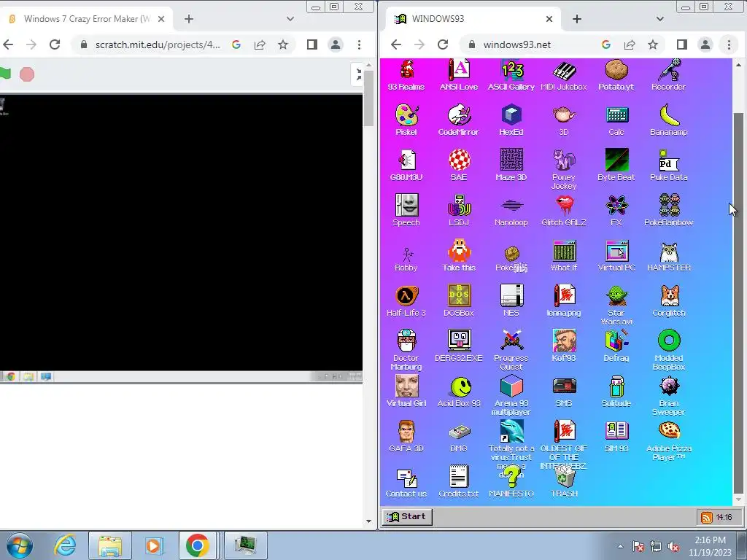The width and height of the screenshot is (747, 560).
Task: Go back in the WINDOWS93 browser window
Action: (x=396, y=44)
